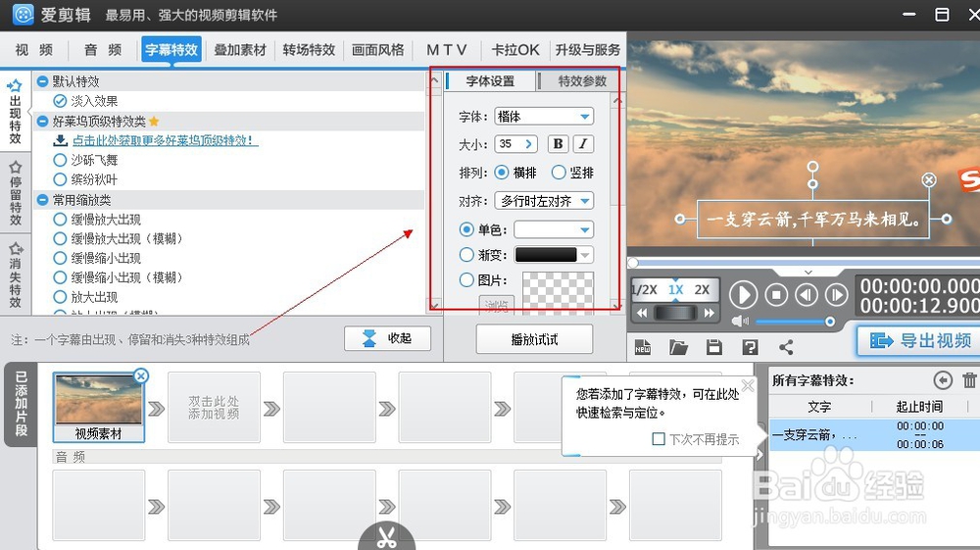The width and height of the screenshot is (980, 550).
Task: Delete the subtitle box in the preview with its X handle
Action: click(x=929, y=180)
